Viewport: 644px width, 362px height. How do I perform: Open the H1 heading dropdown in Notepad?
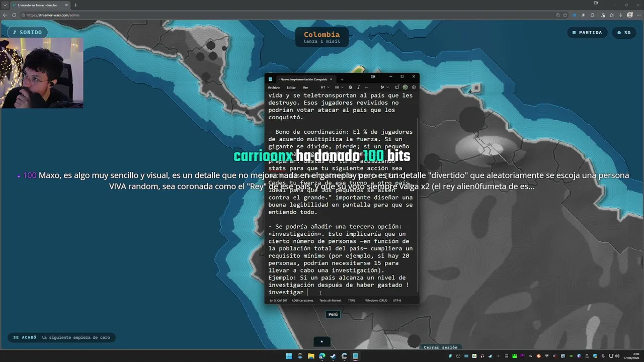(325, 87)
